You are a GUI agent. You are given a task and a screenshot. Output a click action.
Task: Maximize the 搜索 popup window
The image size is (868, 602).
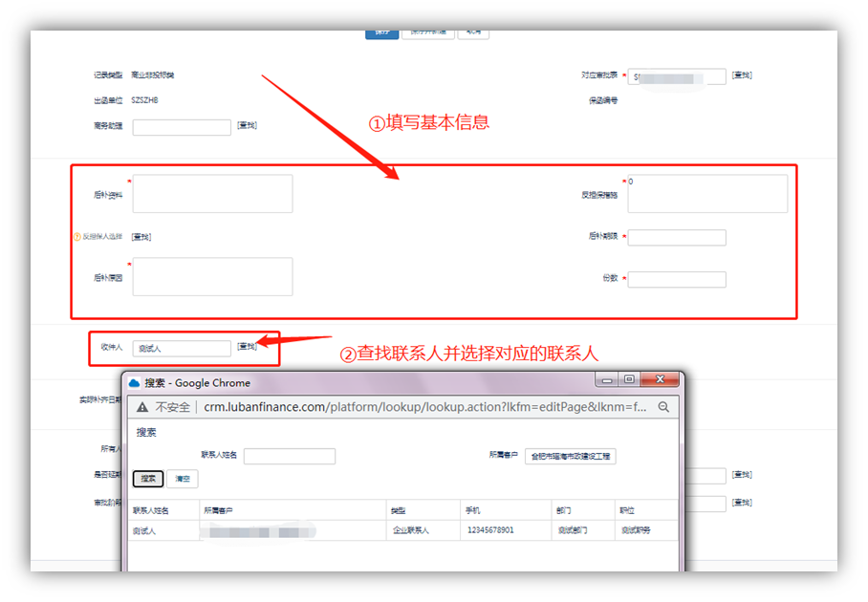pyautogui.click(x=629, y=379)
